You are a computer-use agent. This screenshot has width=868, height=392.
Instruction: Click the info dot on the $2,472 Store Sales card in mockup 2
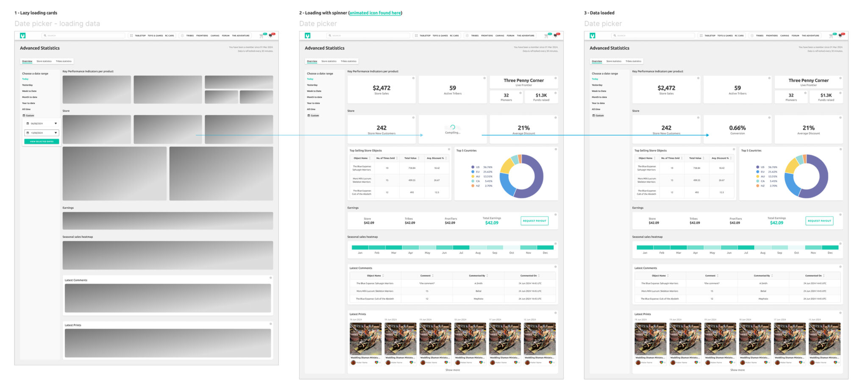(x=413, y=78)
